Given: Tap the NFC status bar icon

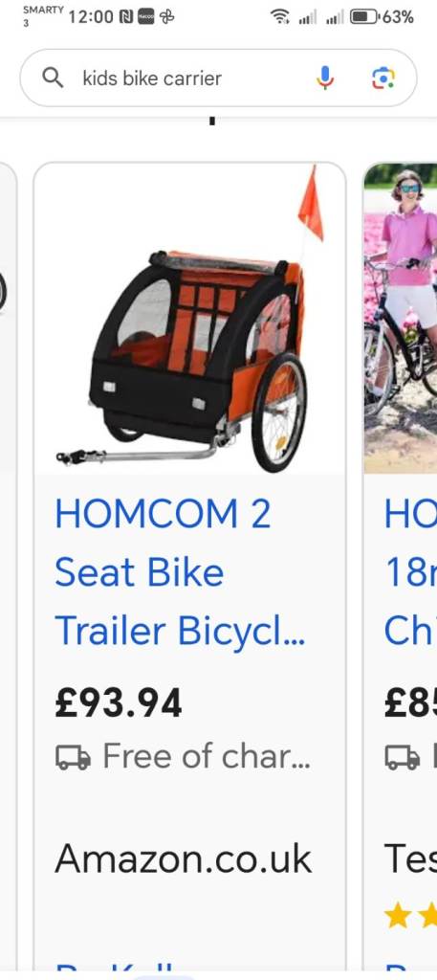Looking at the screenshot, I should [x=125, y=17].
